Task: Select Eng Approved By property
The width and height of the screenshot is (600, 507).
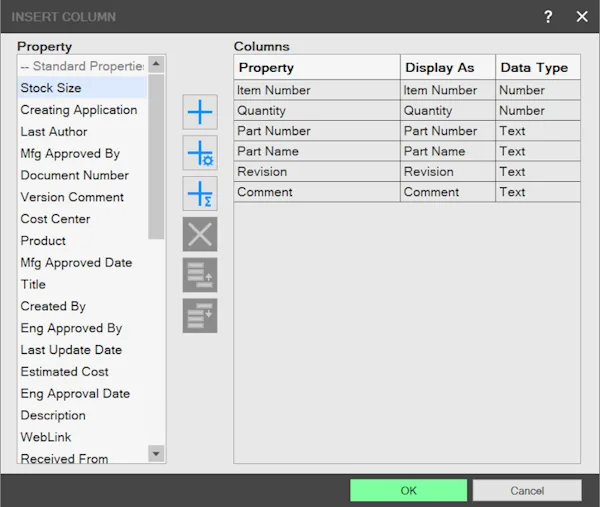Action: (82, 328)
